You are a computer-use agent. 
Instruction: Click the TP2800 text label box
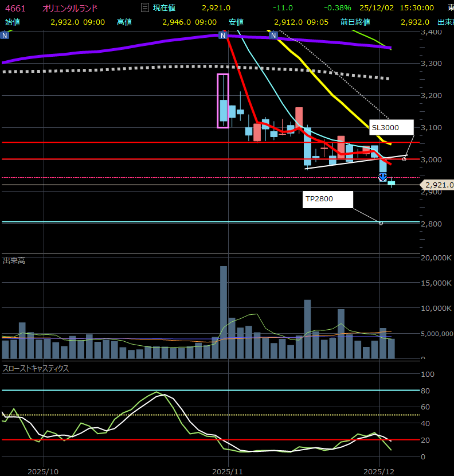tap(327, 199)
